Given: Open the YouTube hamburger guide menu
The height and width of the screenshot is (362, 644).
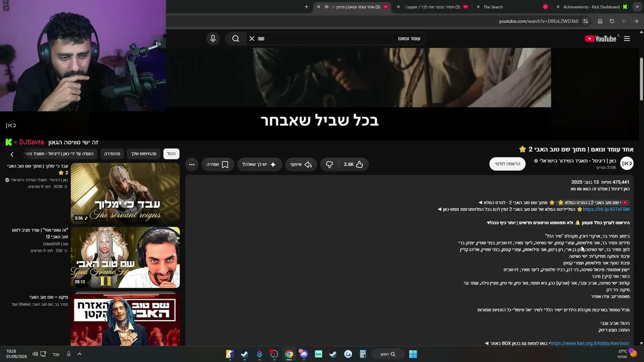Looking at the screenshot, I should click(x=627, y=39).
